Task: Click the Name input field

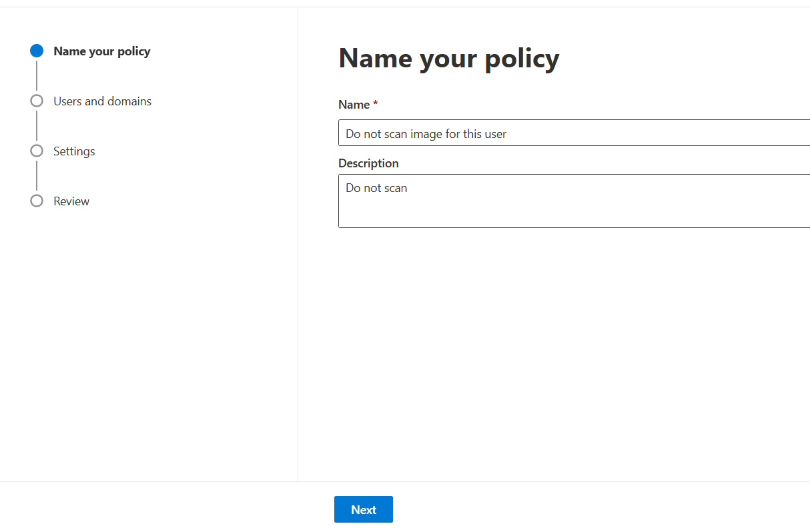Action: (x=574, y=133)
